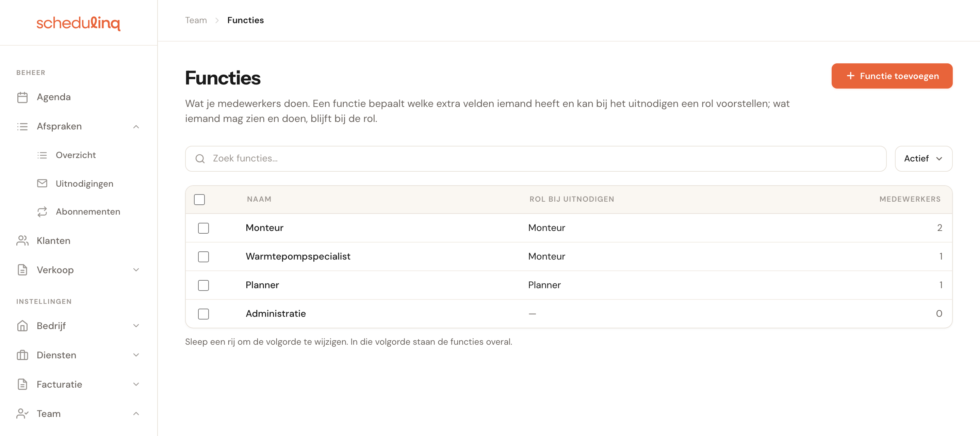980x436 pixels.
Task: Check the Monteur row checkbox
Action: tap(203, 228)
